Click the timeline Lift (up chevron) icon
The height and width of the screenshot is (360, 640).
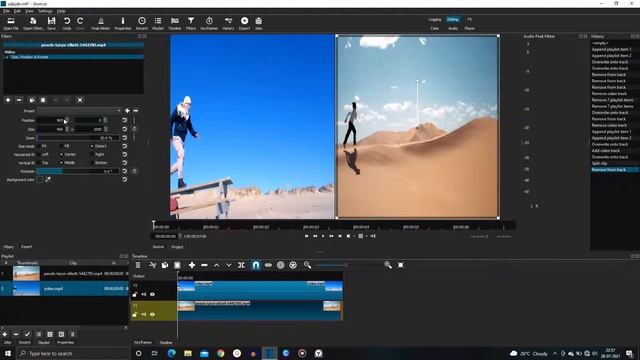click(x=217, y=265)
